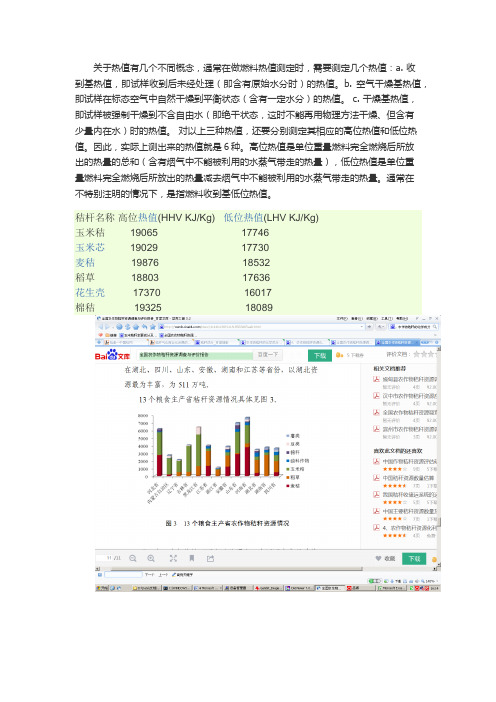Click the 高位热值 header link
This screenshot has width=496, height=702.
[137, 218]
